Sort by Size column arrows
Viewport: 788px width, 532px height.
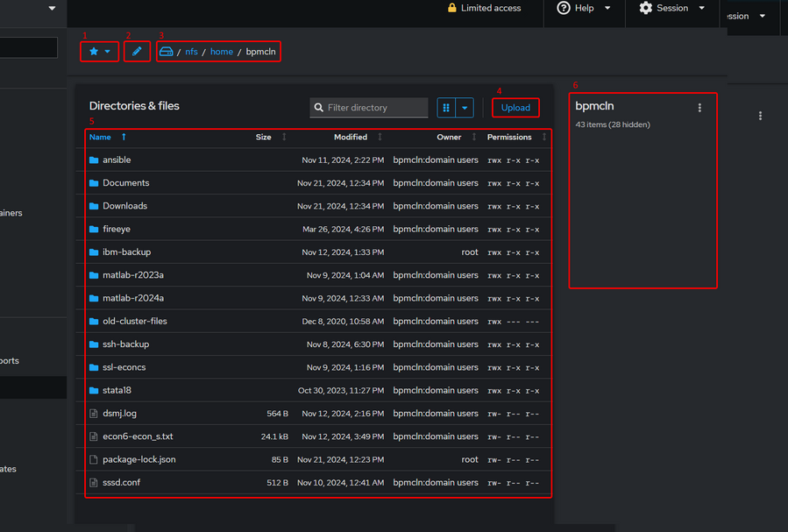click(x=284, y=137)
